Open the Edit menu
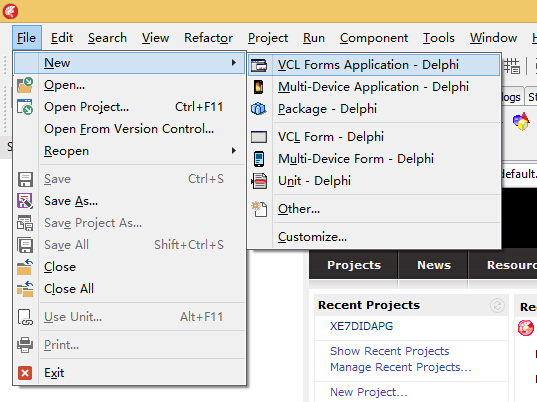 click(x=62, y=38)
